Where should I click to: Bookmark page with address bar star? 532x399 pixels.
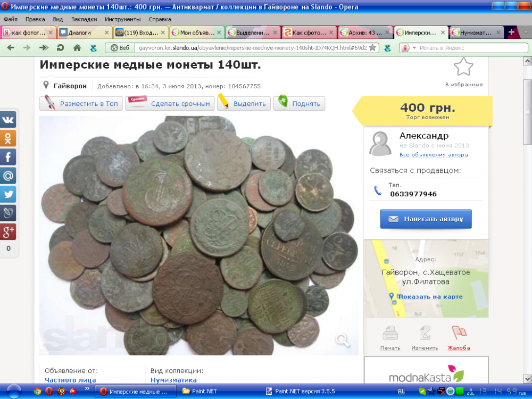click(x=372, y=48)
